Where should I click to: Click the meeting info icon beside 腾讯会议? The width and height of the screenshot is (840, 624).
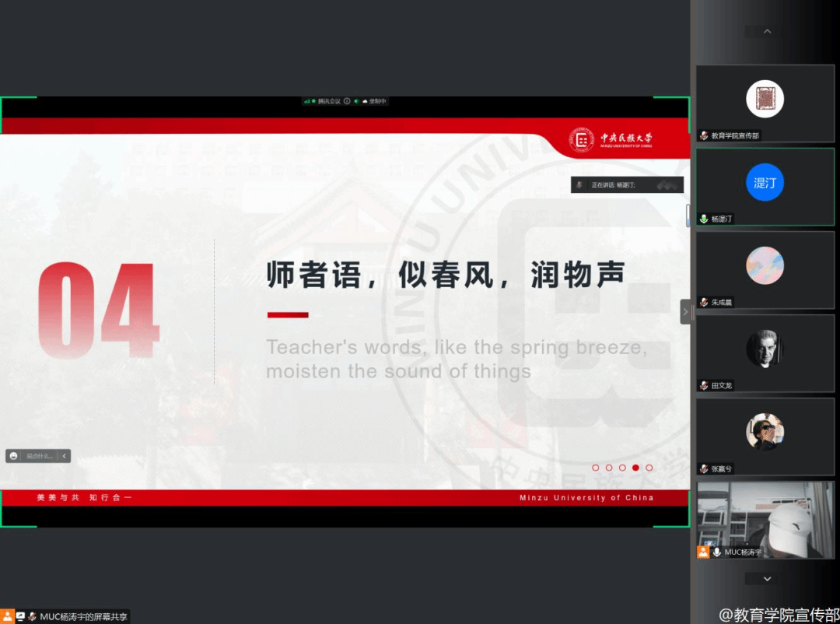pyautogui.click(x=347, y=101)
